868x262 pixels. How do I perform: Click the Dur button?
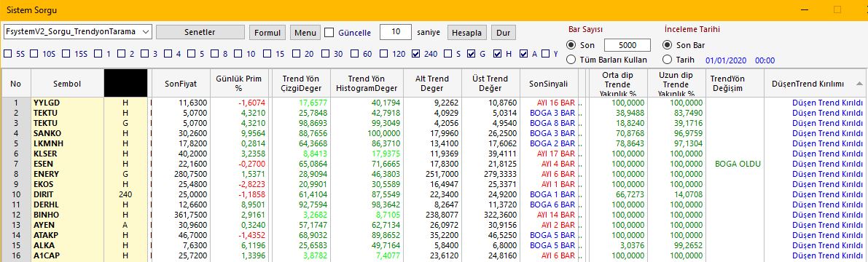[x=503, y=33]
